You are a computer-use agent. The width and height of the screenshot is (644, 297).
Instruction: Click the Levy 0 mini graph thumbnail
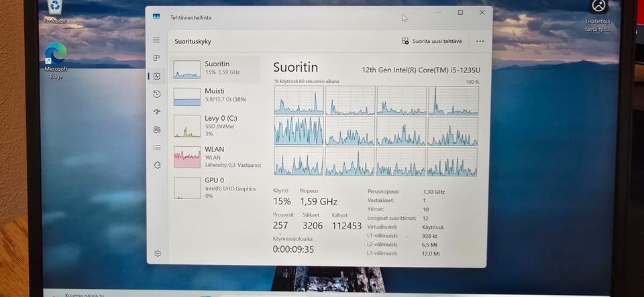tap(187, 126)
